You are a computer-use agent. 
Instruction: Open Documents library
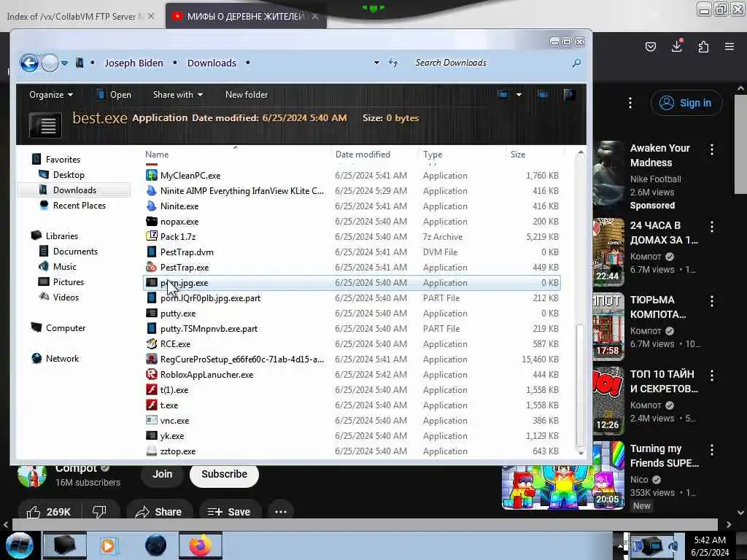click(x=75, y=251)
